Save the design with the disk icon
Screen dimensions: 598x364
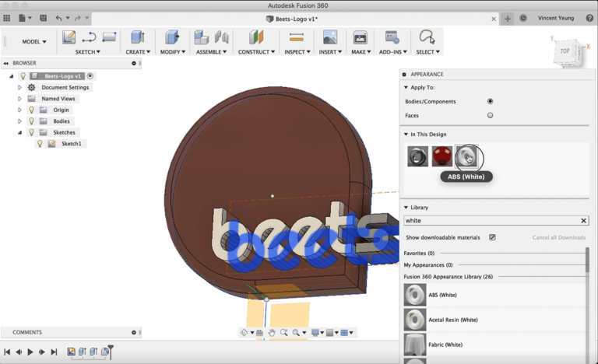point(43,18)
